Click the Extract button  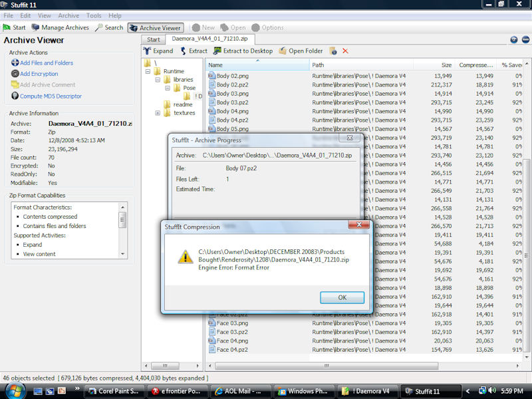(194, 51)
